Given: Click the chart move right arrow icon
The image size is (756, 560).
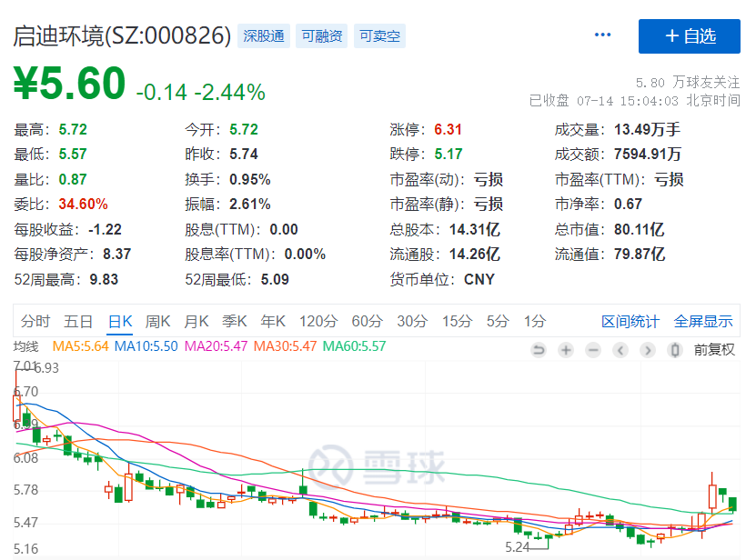Looking at the screenshot, I should [x=648, y=350].
